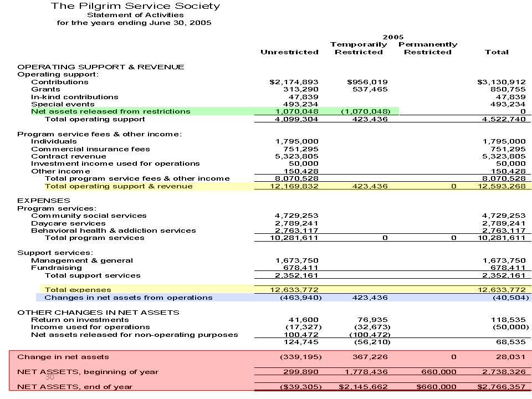532x399 pixels.
Task: Select the 'Grants' row label
Action: tap(45, 89)
